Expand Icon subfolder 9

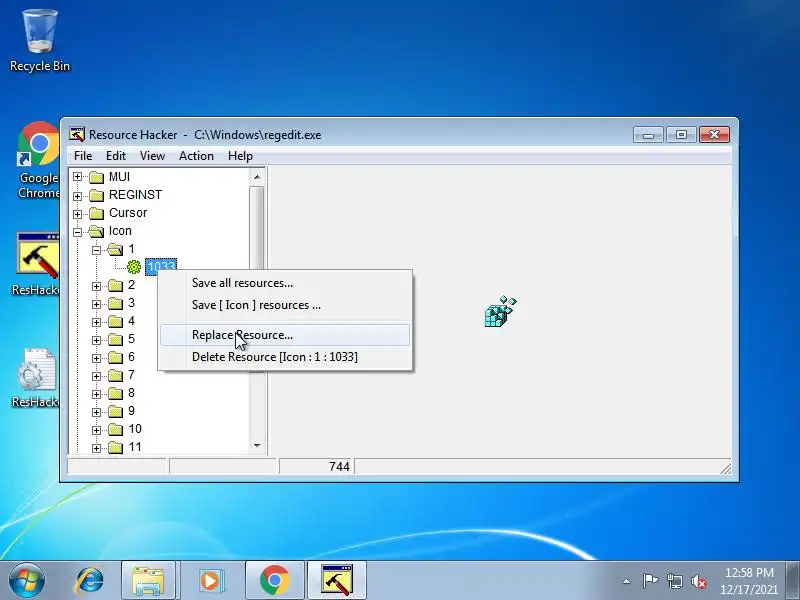point(96,412)
